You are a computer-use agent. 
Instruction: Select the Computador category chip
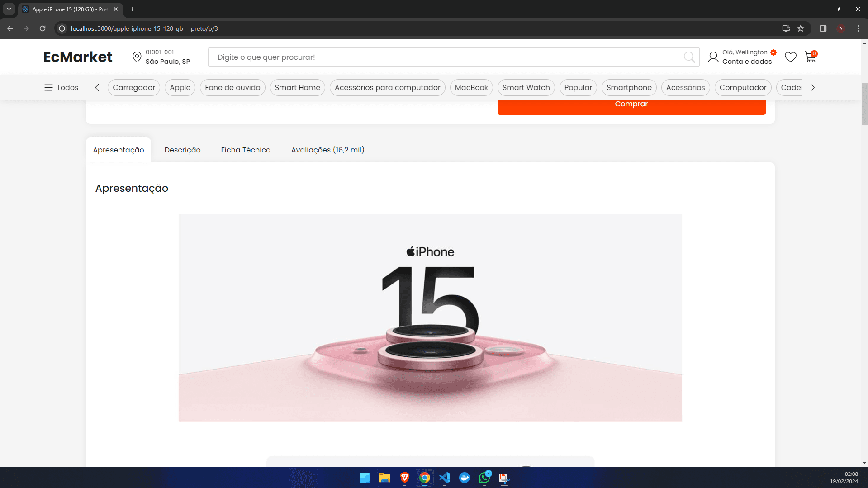[x=743, y=87]
